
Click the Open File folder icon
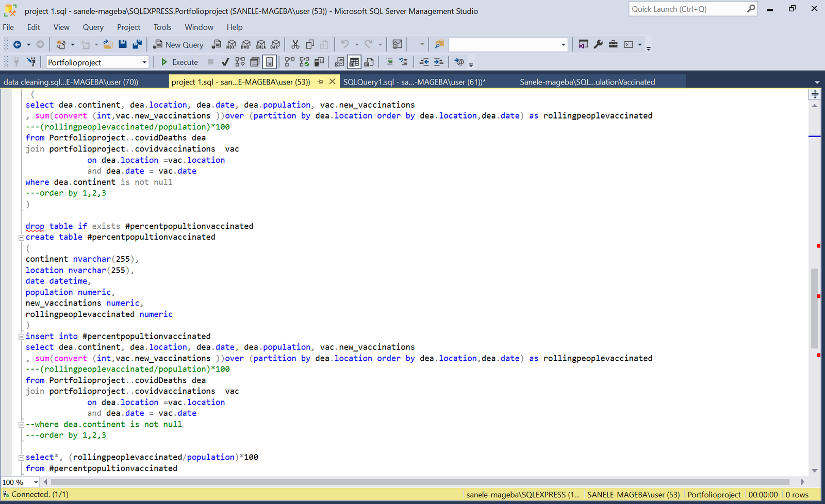pyautogui.click(x=108, y=45)
